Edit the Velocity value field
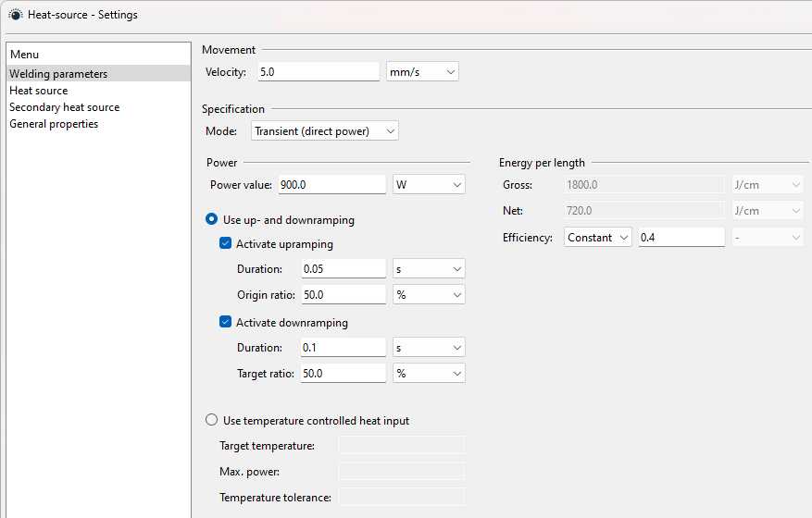Image resolution: width=812 pixels, height=518 pixels. (x=319, y=72)
